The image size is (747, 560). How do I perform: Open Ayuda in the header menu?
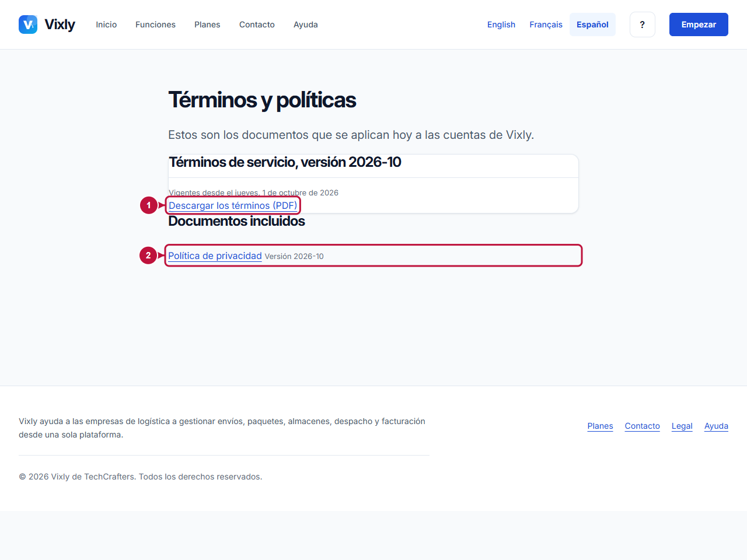tap(306, 24)
